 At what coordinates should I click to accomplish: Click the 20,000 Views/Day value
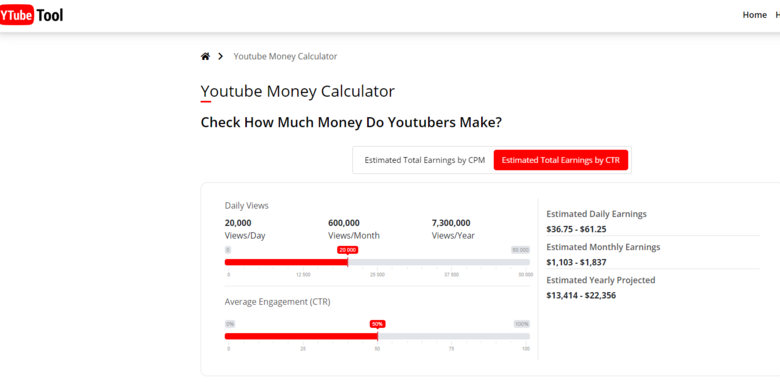coord(238,223)
